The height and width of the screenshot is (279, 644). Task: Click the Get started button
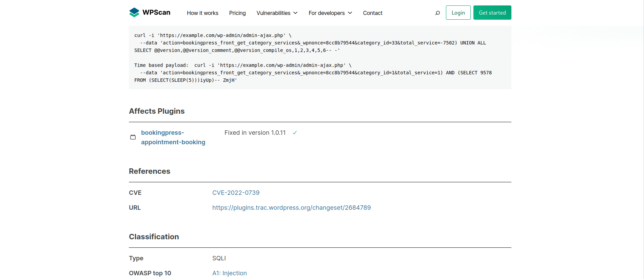492,13
